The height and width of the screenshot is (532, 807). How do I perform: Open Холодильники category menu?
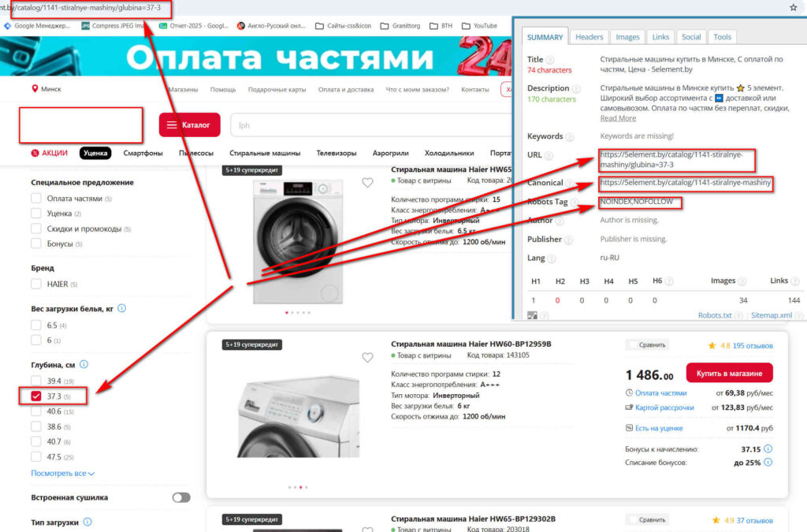coord(448,153)
